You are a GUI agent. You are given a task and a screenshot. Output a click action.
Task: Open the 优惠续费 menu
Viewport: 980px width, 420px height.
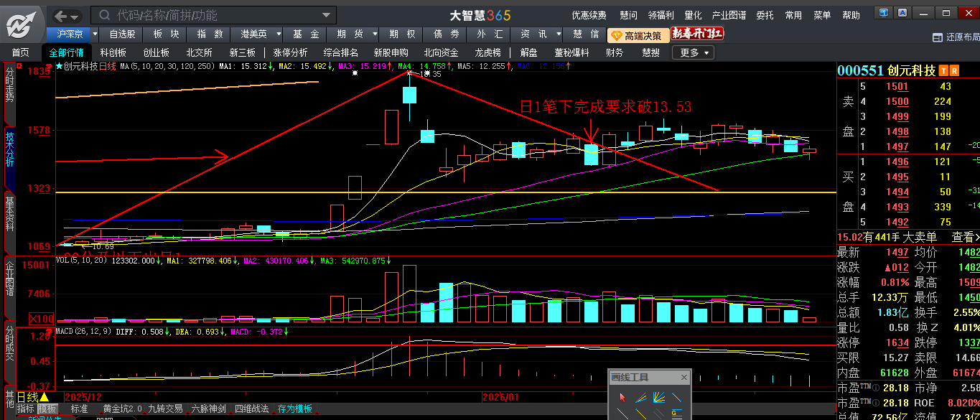pyautogui.click(x=589, y=15)
